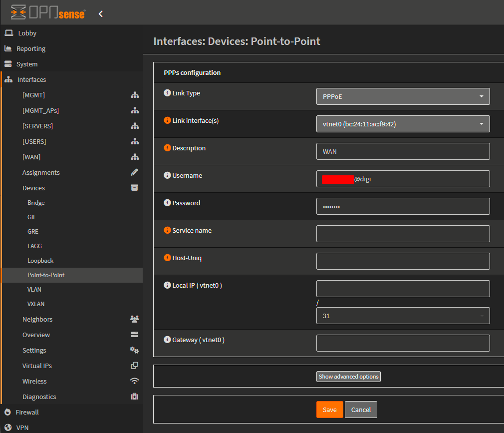Click the [MGMT_APs] network icon
The image size is (504, 433).
[135, 110]
